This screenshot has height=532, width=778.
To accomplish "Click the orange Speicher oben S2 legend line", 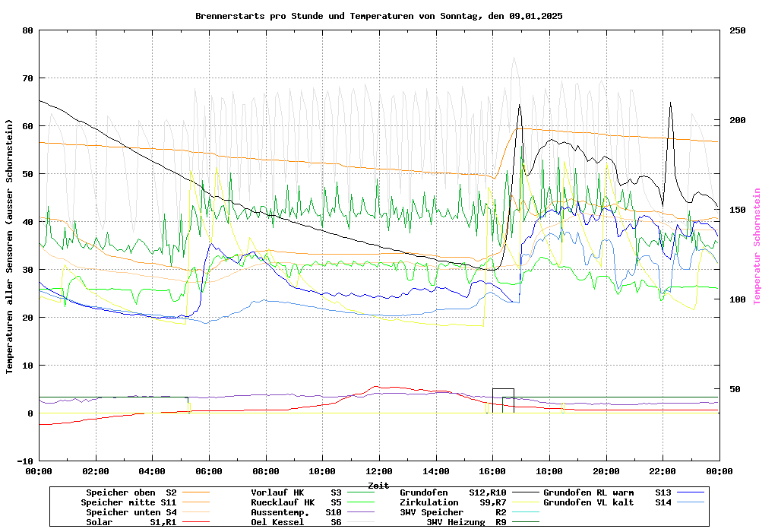I will pyautogui.click(x=194, y=492).
